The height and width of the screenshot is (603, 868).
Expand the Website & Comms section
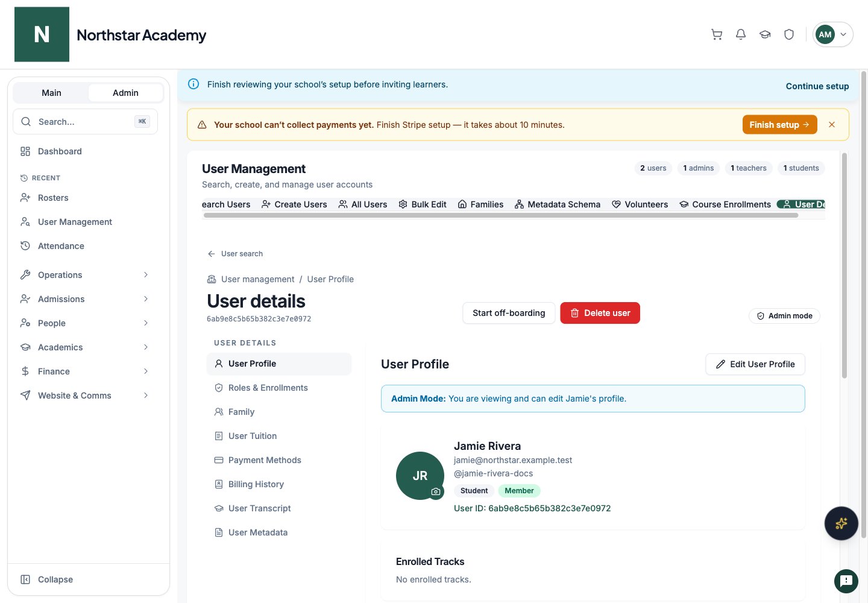[x=85, y=396]
